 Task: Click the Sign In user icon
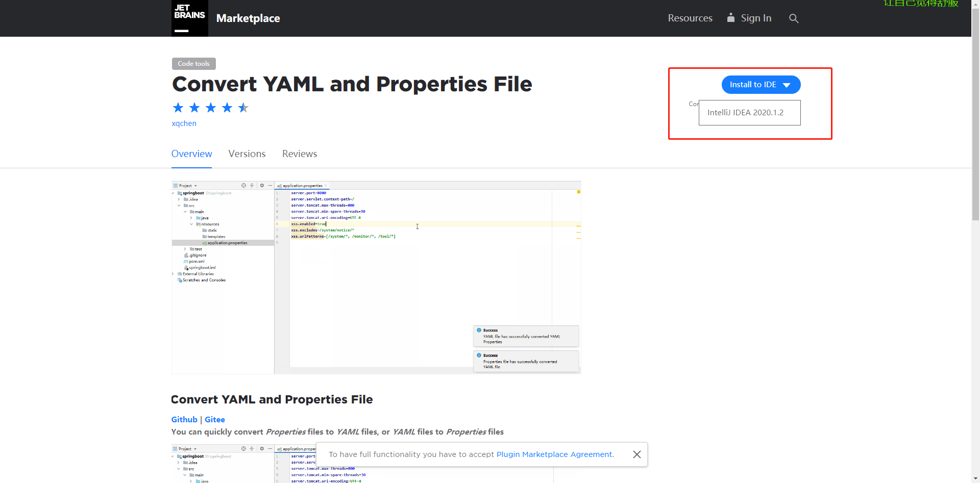730,18
